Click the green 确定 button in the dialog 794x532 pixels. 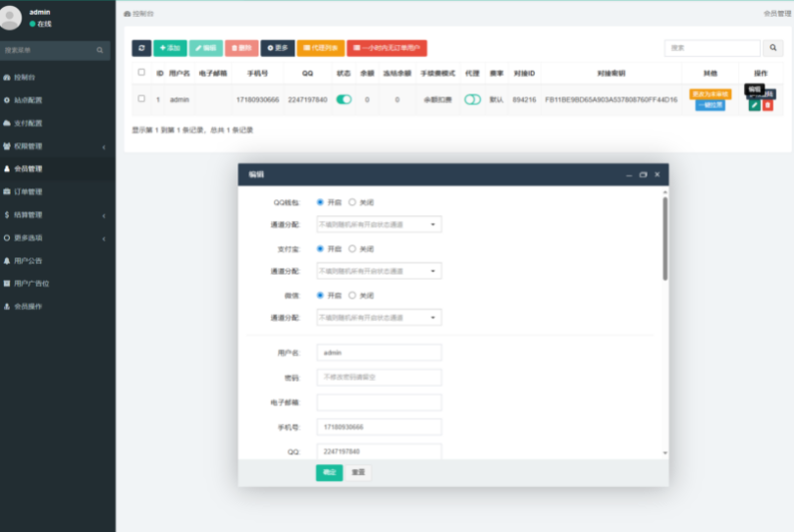point(329,472)
